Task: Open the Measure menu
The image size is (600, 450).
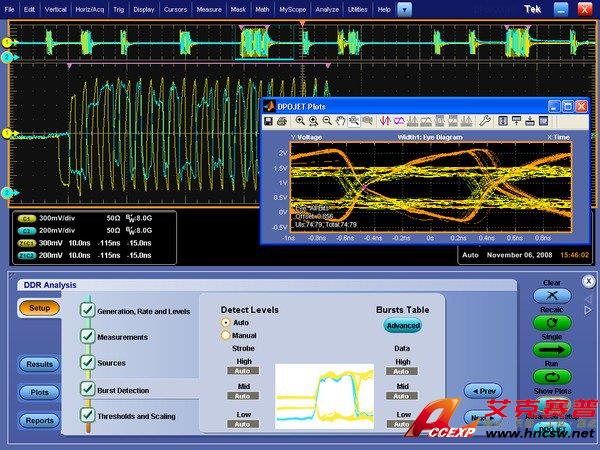Action: (x=208, y=8)
